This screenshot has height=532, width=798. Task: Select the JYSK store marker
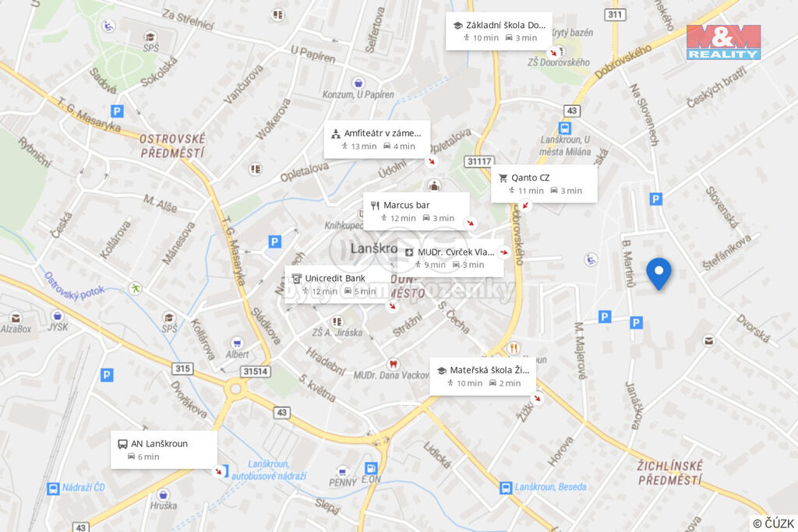pos(58,315)
